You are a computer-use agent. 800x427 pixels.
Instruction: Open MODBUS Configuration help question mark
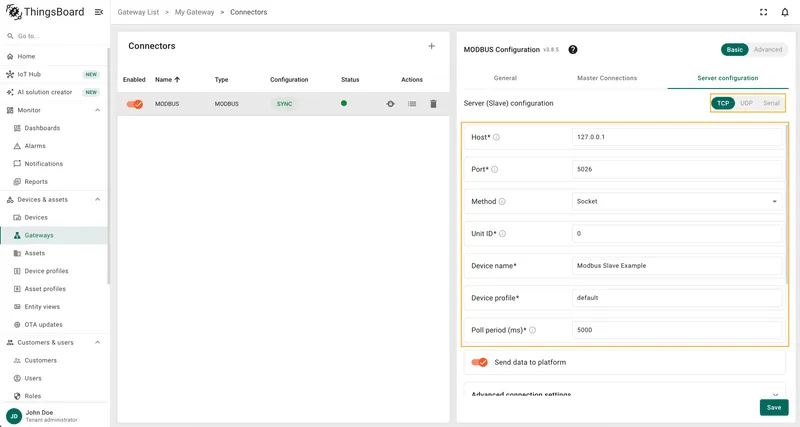pos(572,49)
